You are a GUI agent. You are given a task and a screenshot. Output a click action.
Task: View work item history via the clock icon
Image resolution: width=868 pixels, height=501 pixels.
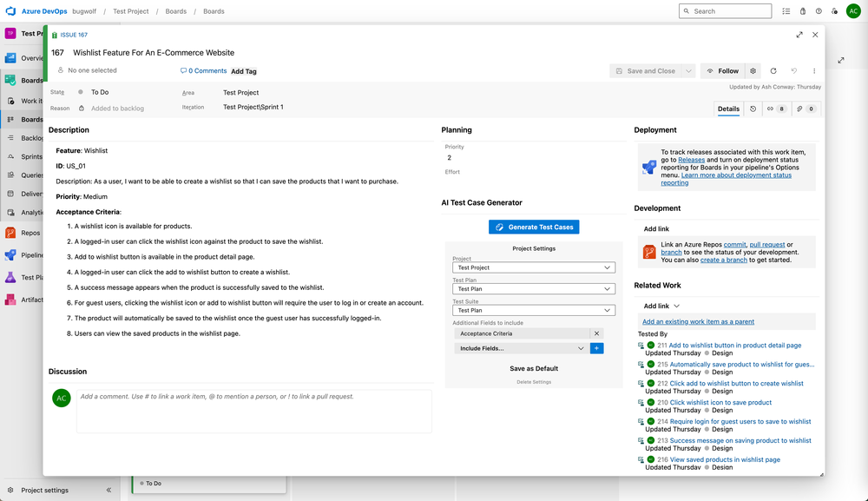point(753,109)
